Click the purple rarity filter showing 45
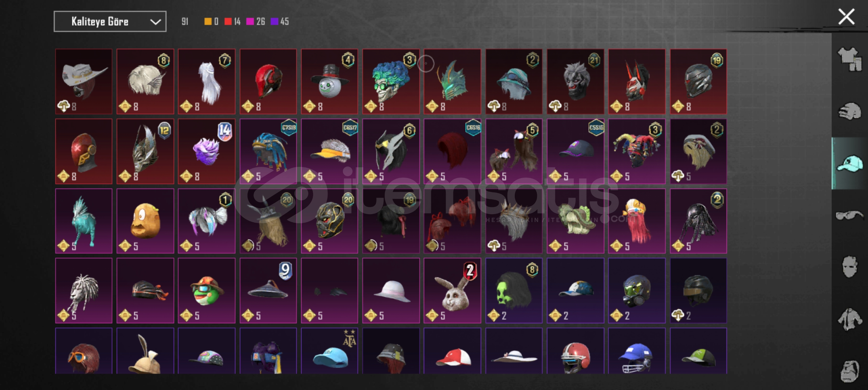This screenshot has width=868, height=390. point(280,21)
